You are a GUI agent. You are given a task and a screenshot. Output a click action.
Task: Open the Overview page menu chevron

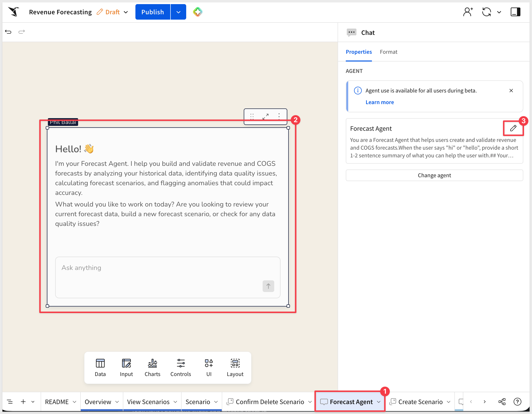(117, 402)
